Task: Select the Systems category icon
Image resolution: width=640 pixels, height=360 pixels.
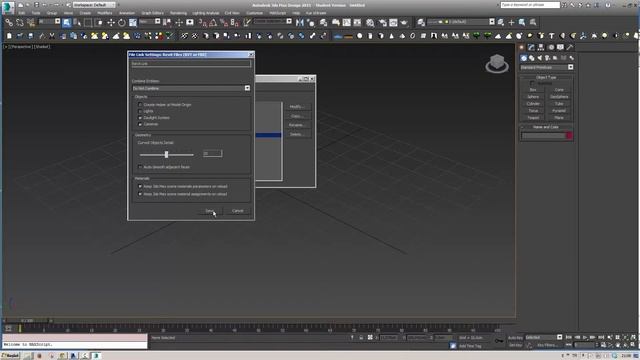Action: [571, 58]
